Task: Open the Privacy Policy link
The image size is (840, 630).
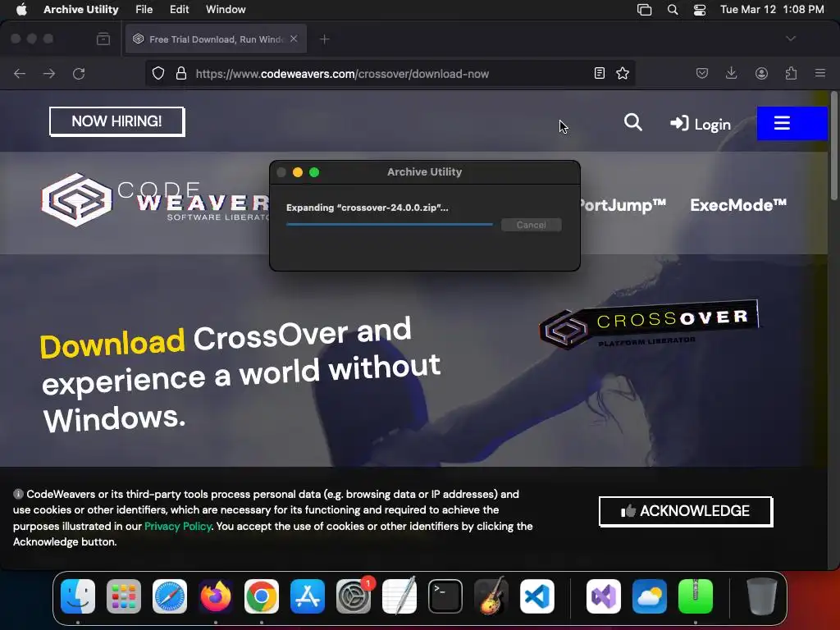Action: (178, 526)
